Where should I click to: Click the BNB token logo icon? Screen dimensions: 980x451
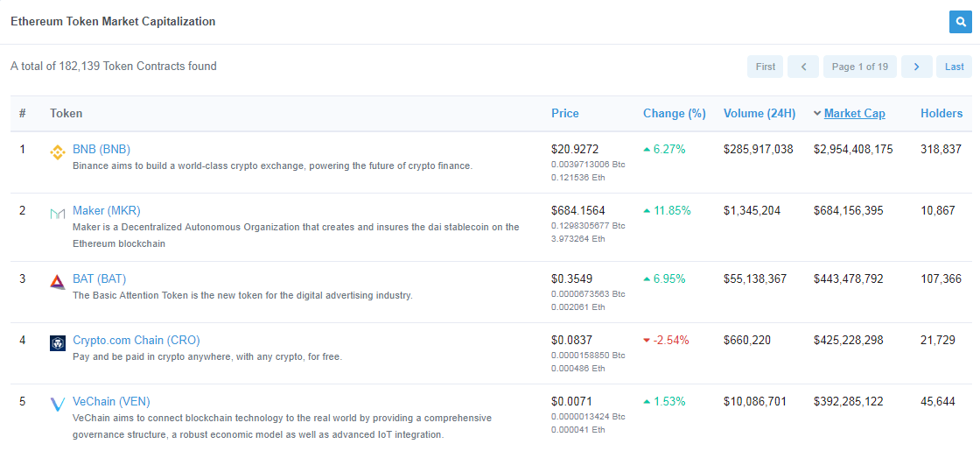(58, 152)
